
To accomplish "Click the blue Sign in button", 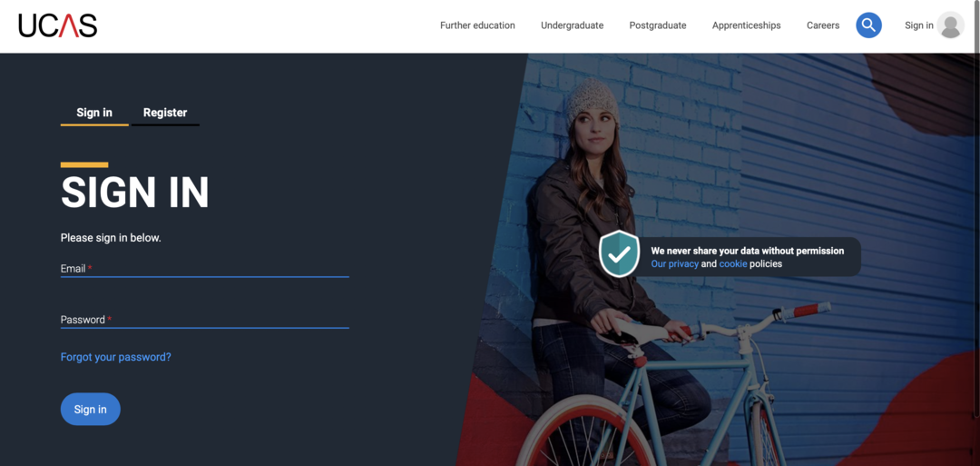I will [x=90, y=409].
